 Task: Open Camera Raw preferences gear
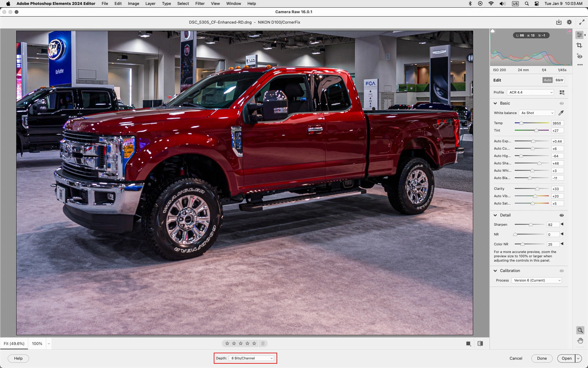pyautogui.click(x=569, y=22)
